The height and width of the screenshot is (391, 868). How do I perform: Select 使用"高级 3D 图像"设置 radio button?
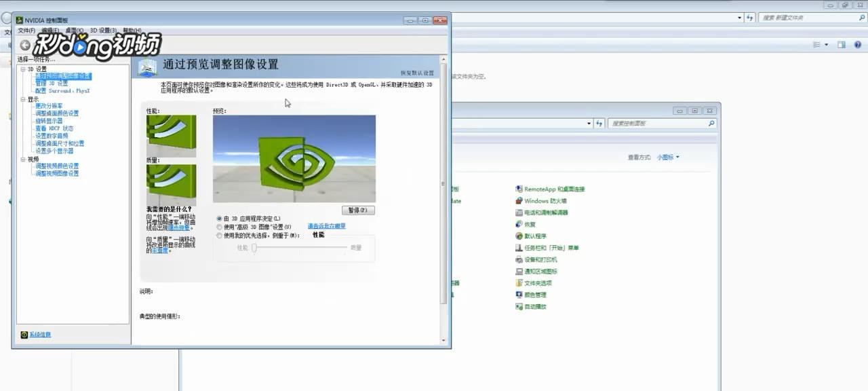219,227
